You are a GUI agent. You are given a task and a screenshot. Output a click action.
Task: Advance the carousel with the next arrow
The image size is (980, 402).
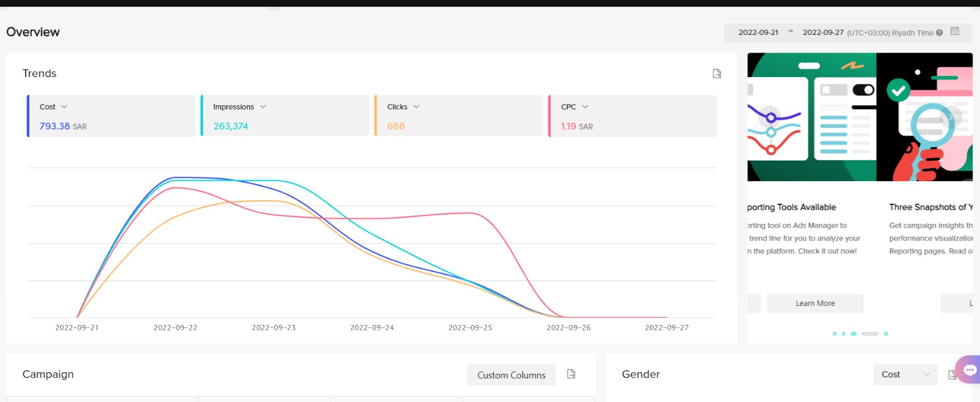click(950, 117)
